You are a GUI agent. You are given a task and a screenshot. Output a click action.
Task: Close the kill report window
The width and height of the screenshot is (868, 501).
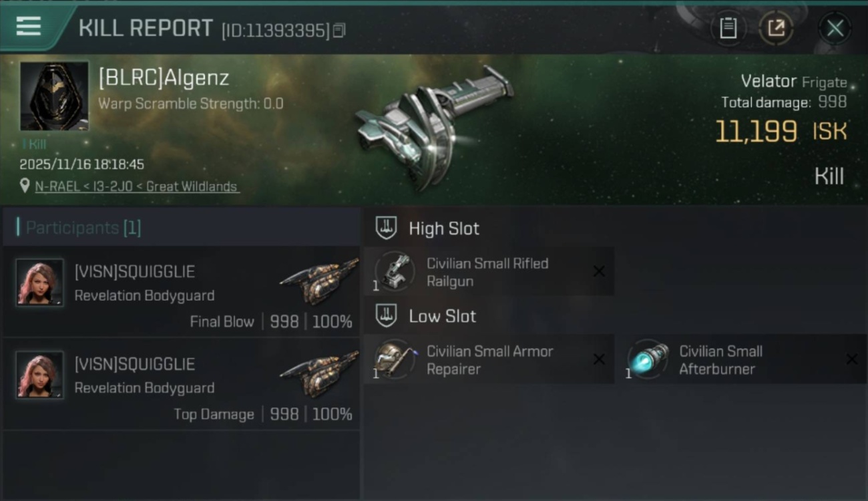[x=835, y=28]
